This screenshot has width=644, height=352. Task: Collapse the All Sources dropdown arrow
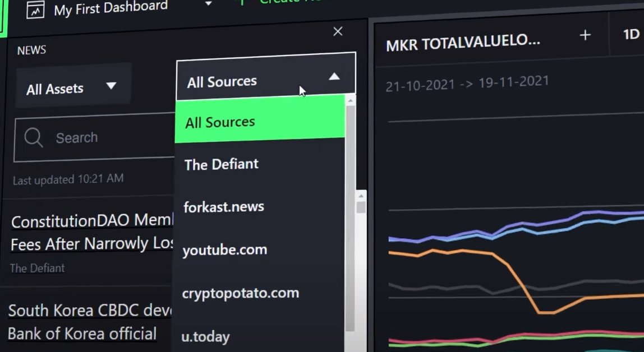(334, 76)
